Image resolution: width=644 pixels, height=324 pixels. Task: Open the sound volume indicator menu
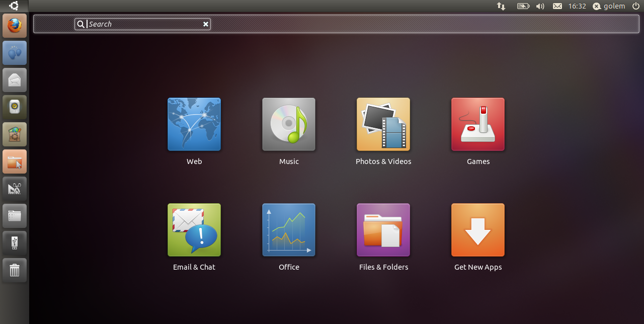[x=540, y=6]
